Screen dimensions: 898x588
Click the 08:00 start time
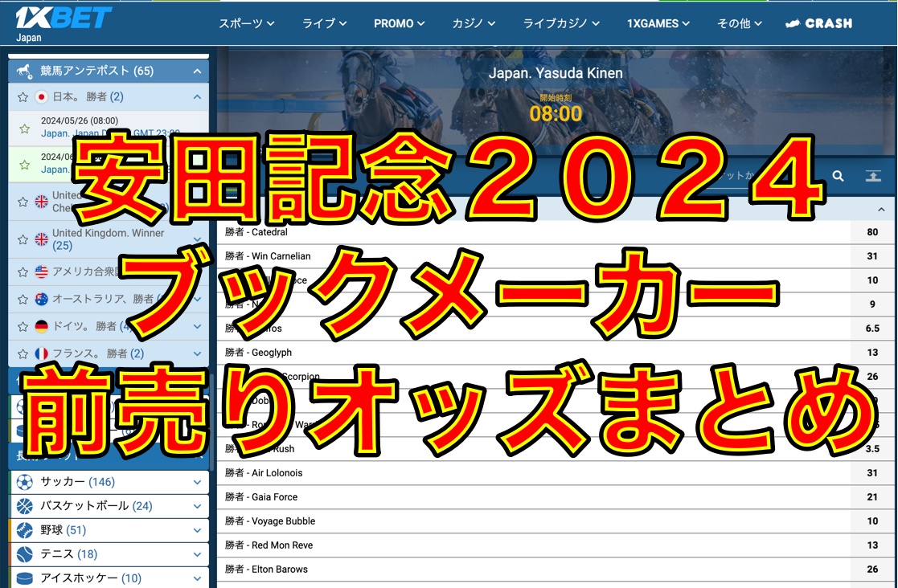coord(556,114)
